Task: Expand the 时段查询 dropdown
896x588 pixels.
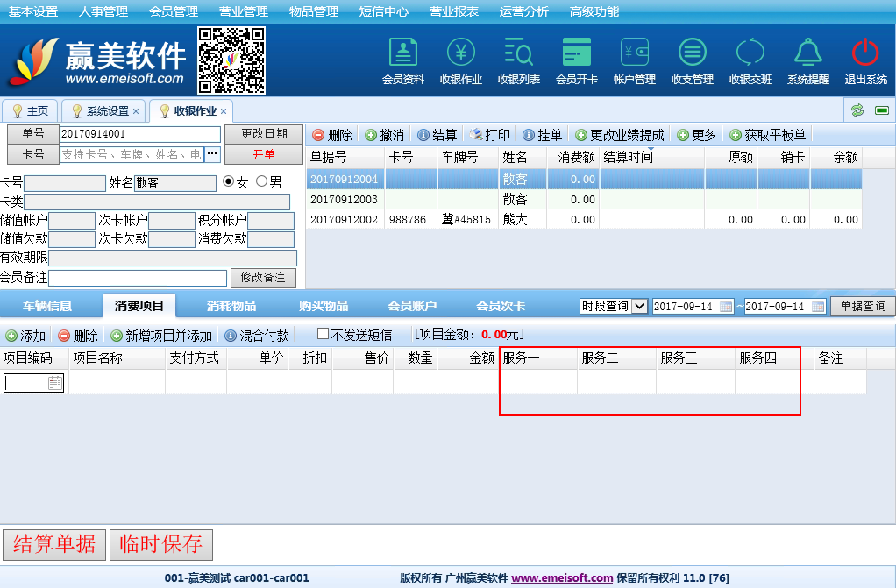Action: pos(639,307)
